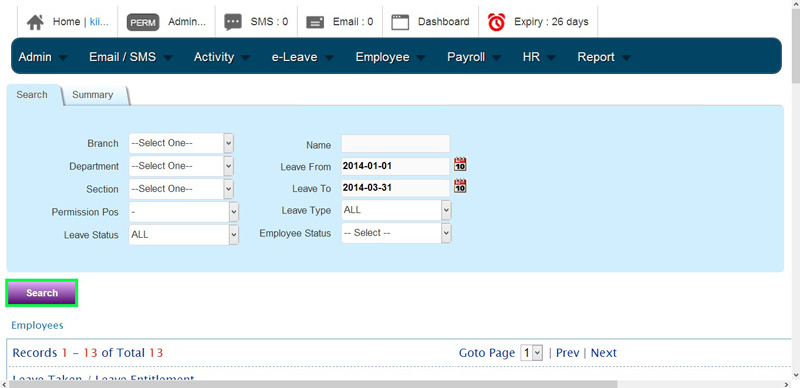Select the Search tab

(x=32, y=95)
